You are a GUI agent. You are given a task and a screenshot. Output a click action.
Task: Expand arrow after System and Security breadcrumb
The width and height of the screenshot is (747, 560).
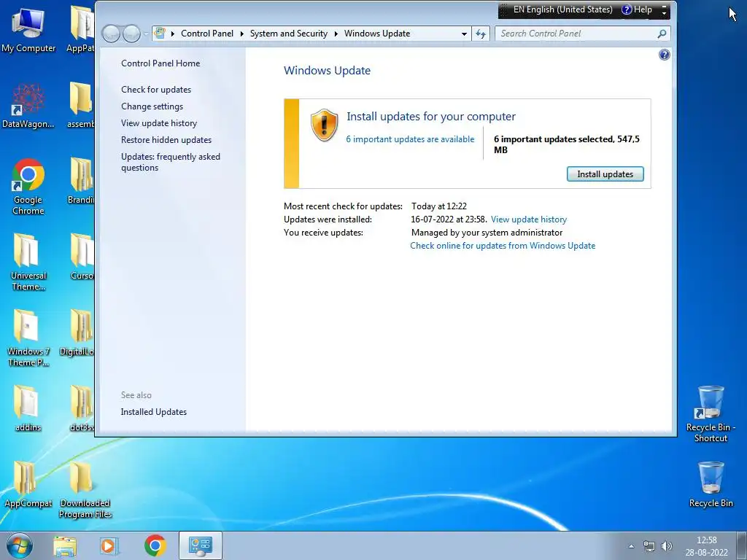[336, 34]
